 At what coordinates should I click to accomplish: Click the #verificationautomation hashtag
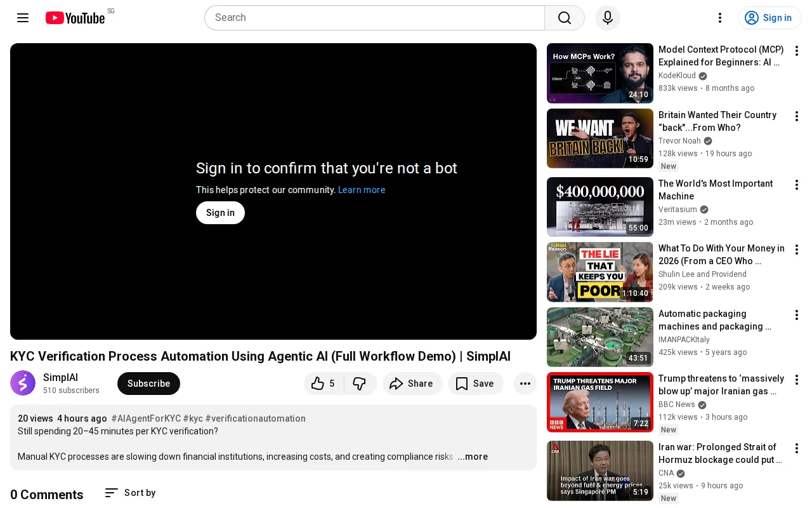(x=255, y=418)
